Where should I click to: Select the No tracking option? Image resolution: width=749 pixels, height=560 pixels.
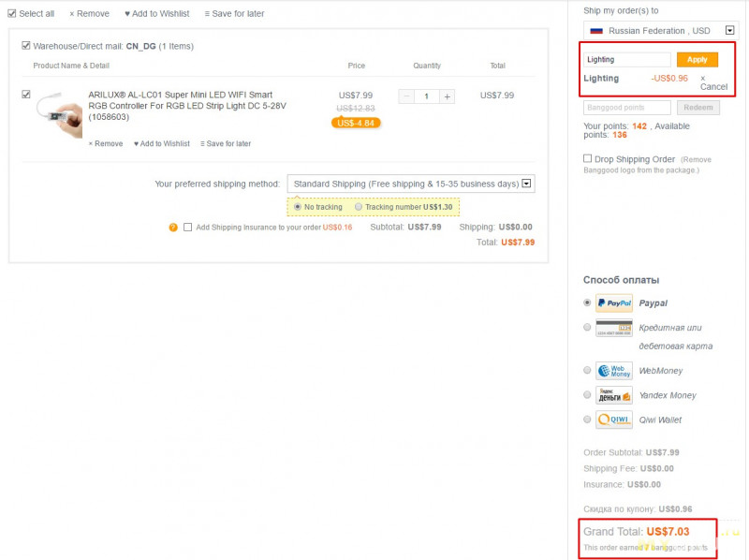click(x=298, y=207)
